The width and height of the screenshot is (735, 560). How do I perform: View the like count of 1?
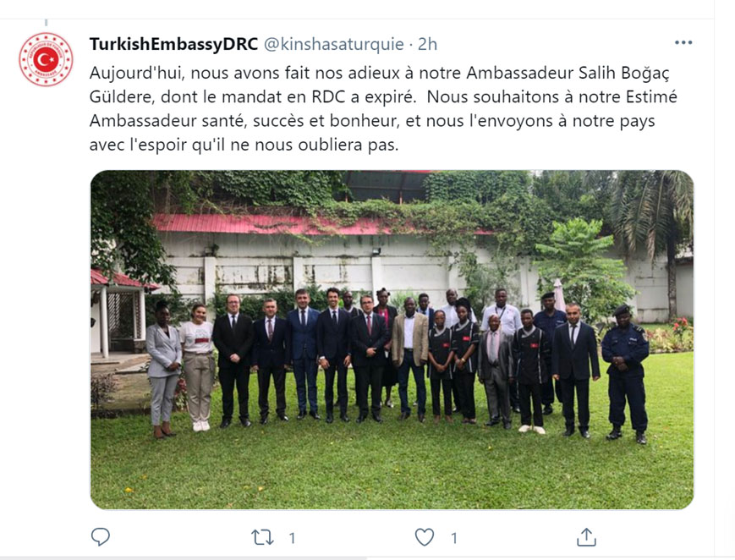tap(453, 538)
